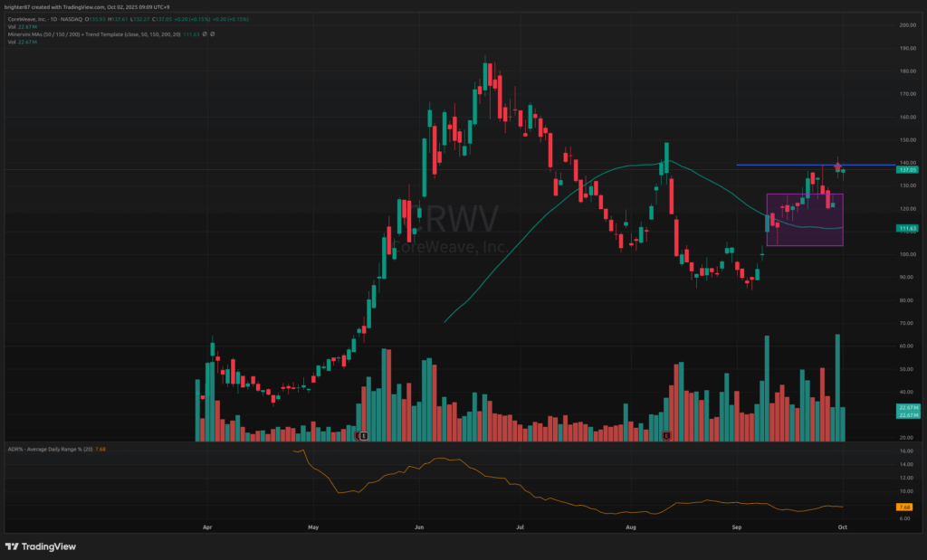Viewport: 927px width, 560px height.
Task: Click the orange 7.68 ADR value label
Action: 905,507
